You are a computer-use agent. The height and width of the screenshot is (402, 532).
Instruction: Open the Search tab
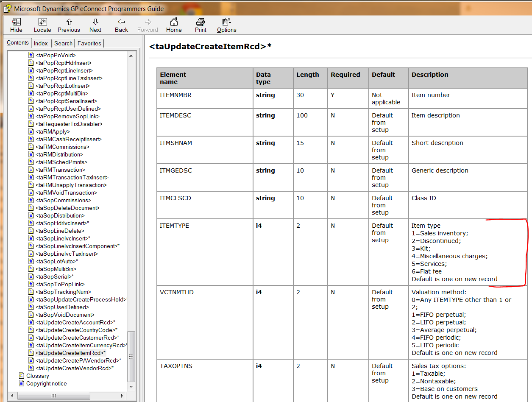[63, 43]
